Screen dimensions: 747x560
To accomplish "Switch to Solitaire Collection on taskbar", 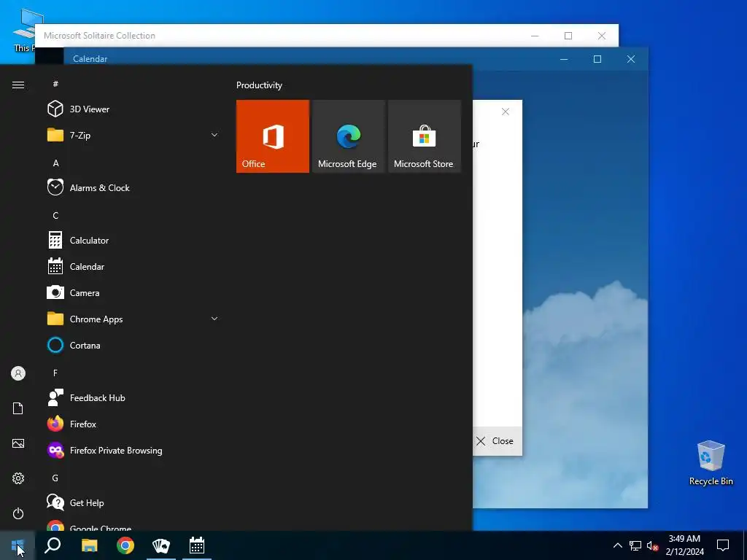I will pos(161,545).
